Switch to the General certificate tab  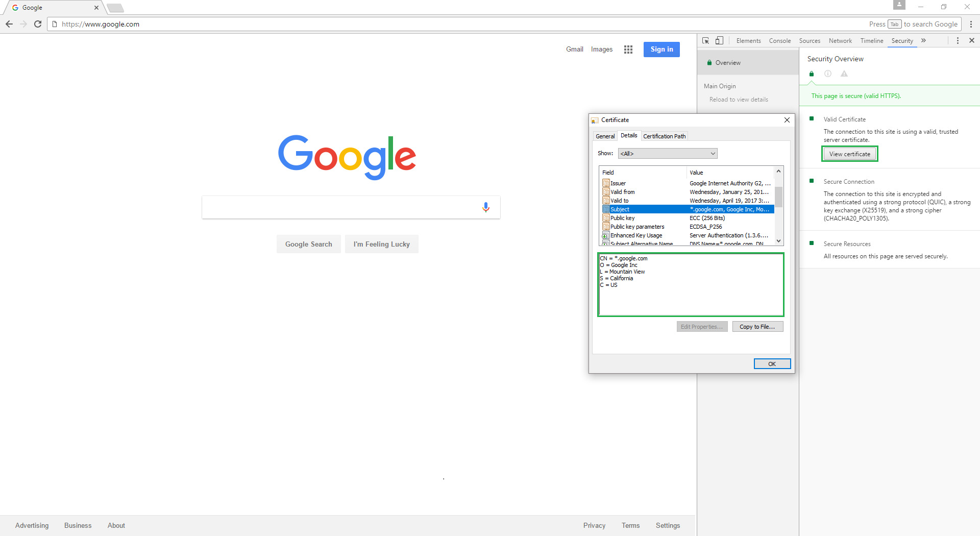coord(605,136)
